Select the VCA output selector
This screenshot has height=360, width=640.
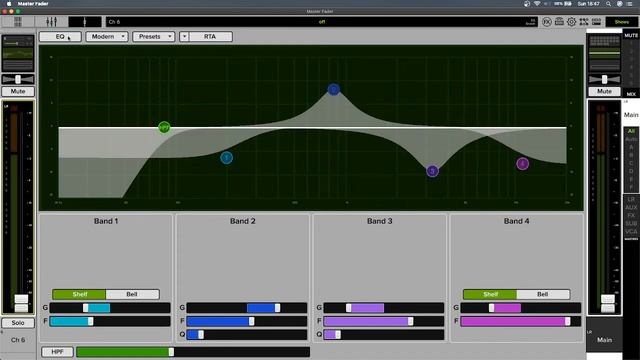coord(631,231)
